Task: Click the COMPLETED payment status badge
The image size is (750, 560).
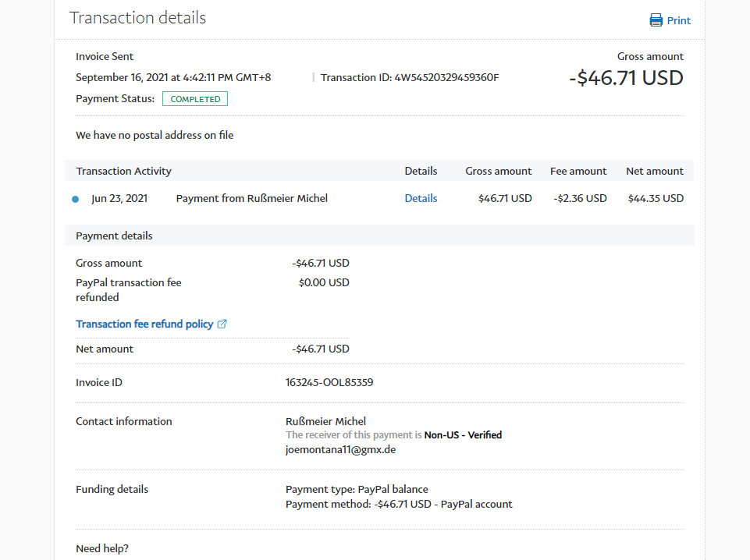Action: point(195,99)
